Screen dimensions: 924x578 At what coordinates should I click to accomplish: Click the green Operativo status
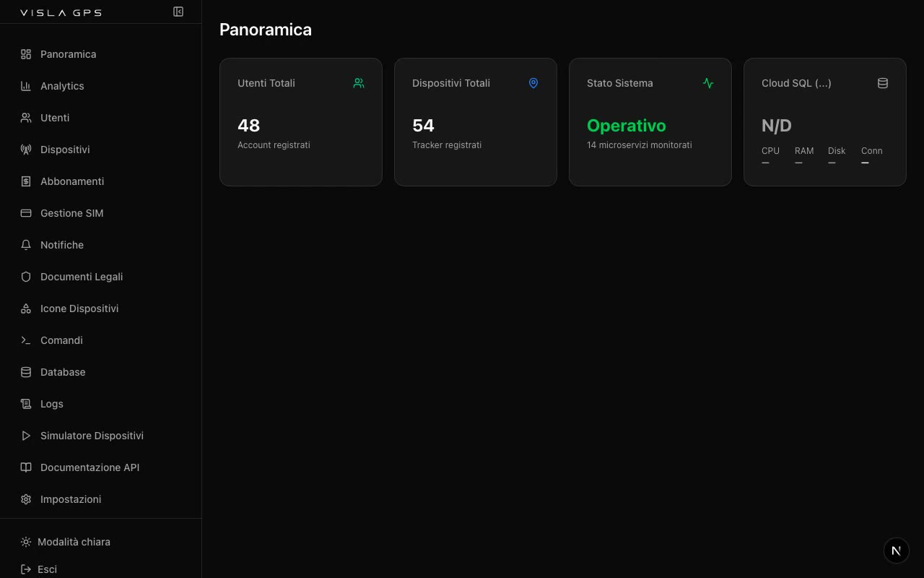pos(627,126)
